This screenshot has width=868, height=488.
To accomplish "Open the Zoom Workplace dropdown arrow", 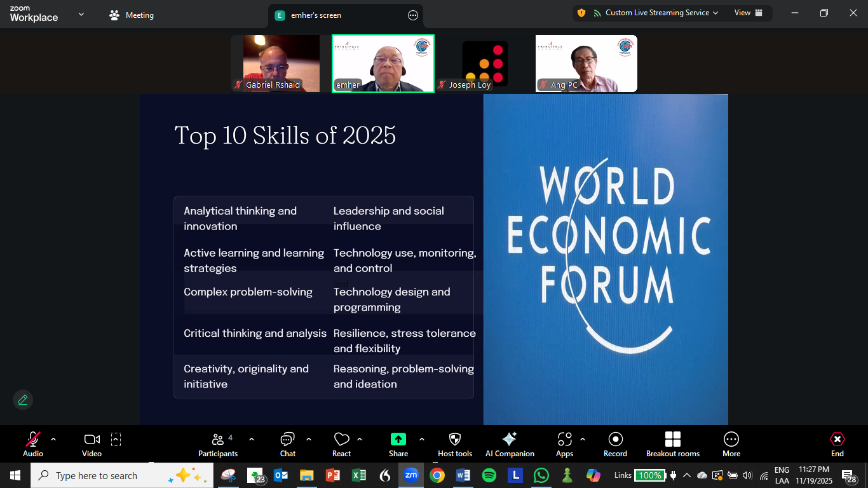I will [x=81, y=14].
